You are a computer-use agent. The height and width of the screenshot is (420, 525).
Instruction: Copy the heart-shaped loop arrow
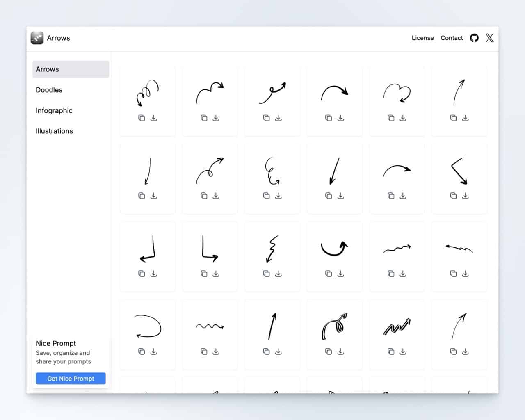click(x=391, y=118)
